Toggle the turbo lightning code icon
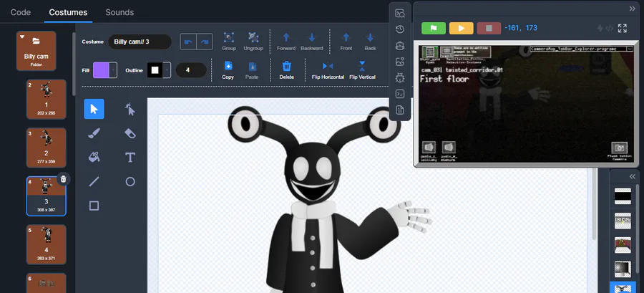Viewport: 644px width, 293px height. click(605, 28)
